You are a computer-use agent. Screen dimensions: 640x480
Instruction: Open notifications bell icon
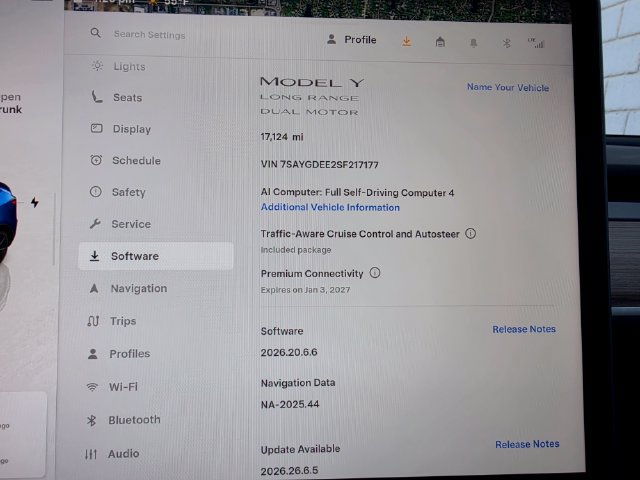click(473, 43)
